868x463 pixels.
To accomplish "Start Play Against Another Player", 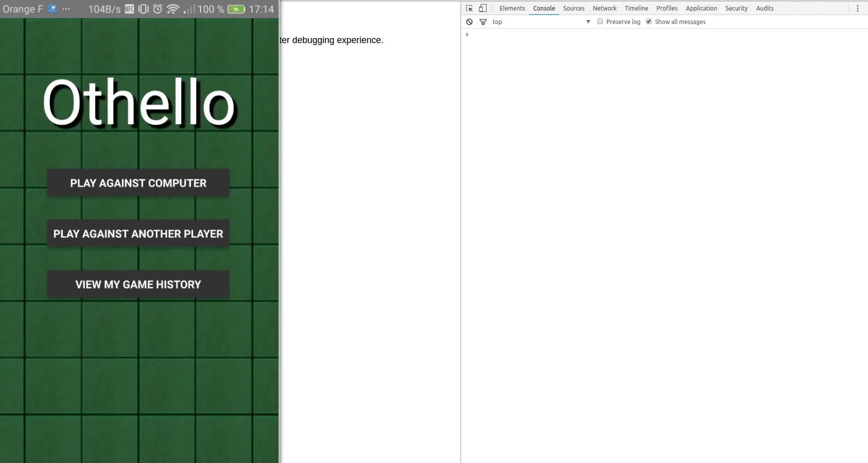I will click(138, 234).
